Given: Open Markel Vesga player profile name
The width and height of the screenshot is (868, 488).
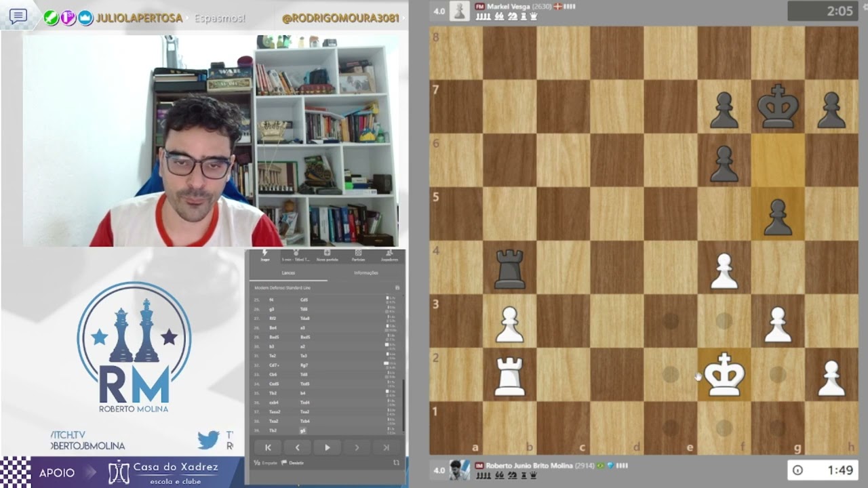Looking at the screenshot, I should tap(509, 6).
